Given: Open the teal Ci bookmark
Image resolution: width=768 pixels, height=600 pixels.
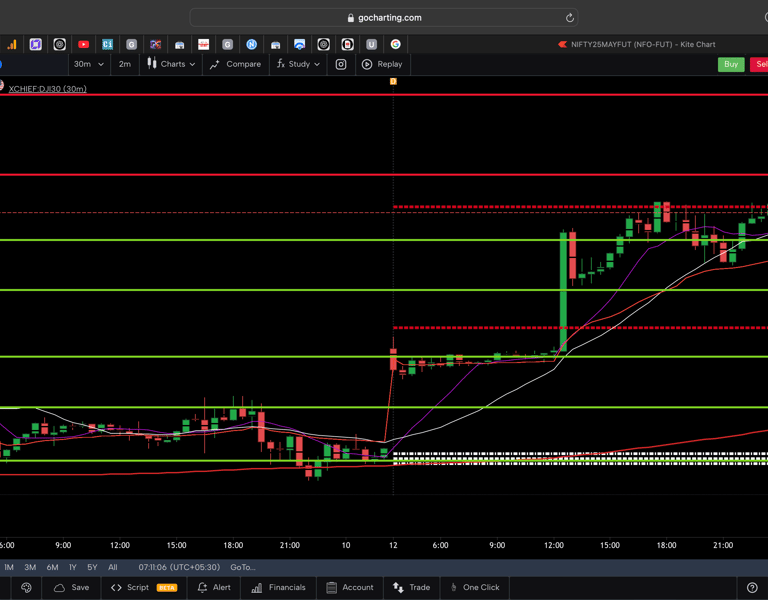Looking at the screenshot, I should pyautogui.click(x=107, y=45).
